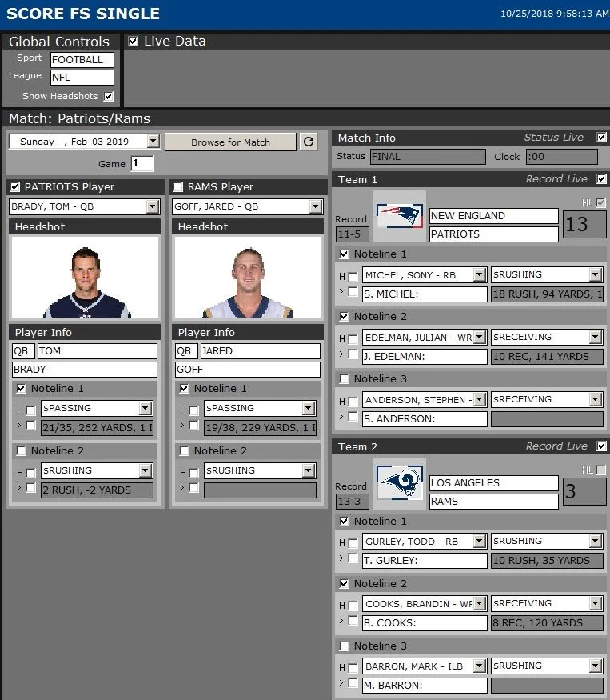The height and width of the screenshot is (700, 610).
Task: Uncheck the PATRIOTS Player checkbox
Action: click(x=15, y=186)
